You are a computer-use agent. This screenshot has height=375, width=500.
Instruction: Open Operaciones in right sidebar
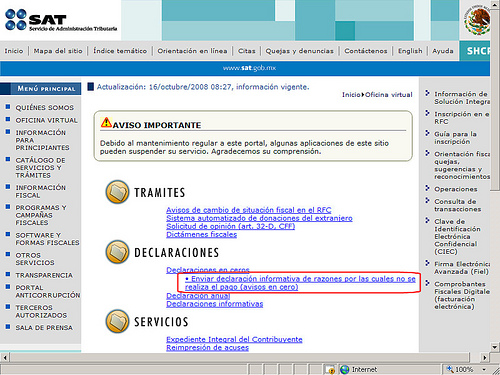[456, 189]
